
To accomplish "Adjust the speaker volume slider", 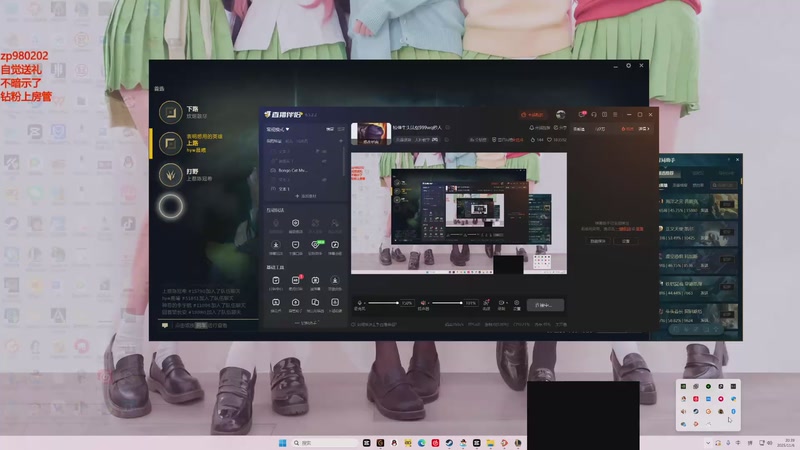I will pyautogui.click(x=447, y=303).
